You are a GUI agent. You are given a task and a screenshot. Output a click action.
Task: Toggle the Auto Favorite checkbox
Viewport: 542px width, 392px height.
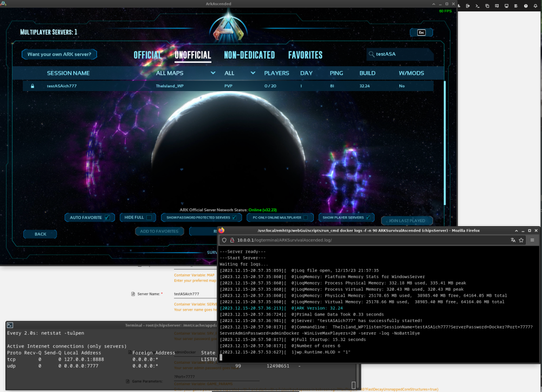[107, 218]
